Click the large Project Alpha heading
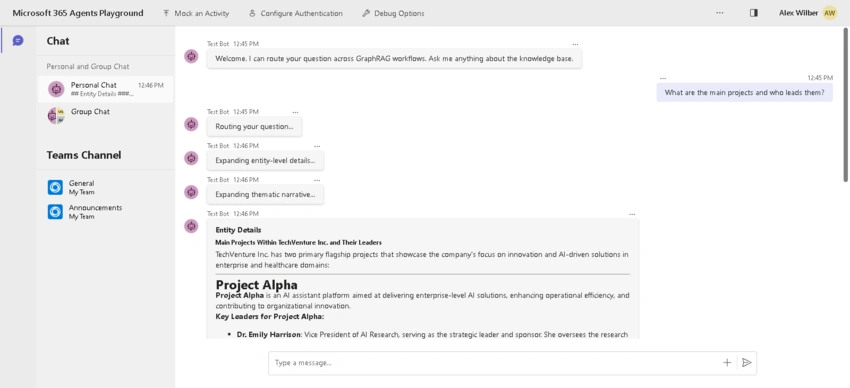 (x=256, y=285)
